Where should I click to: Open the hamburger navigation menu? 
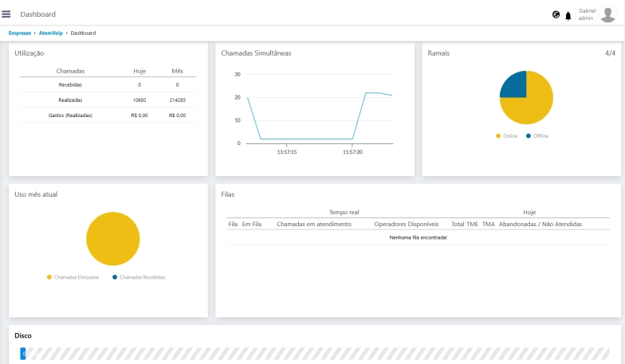point(6,14)
